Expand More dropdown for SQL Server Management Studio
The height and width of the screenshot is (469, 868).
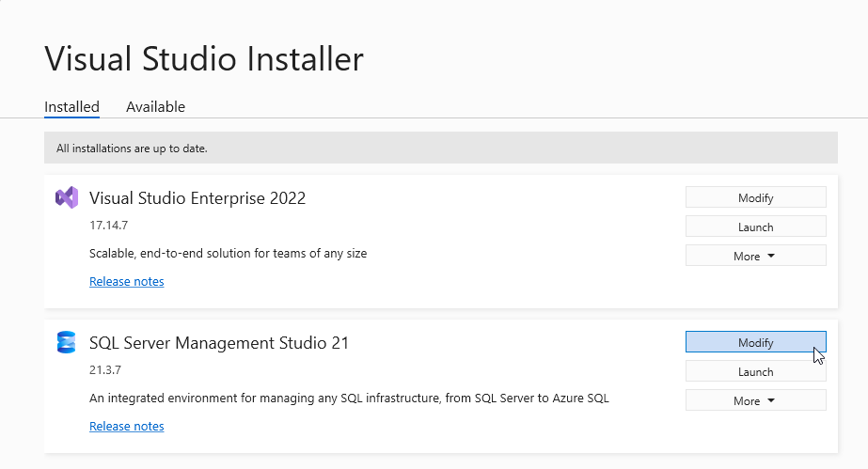coord(755,400)
